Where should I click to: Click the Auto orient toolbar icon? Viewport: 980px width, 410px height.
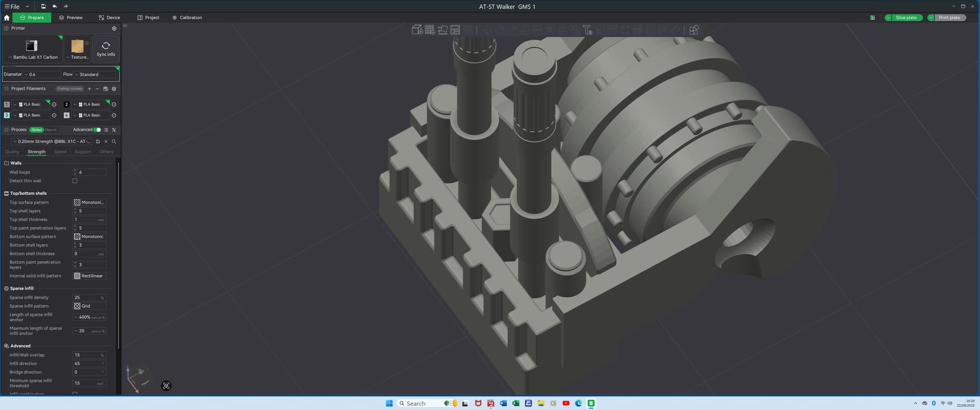pos(443,30)
